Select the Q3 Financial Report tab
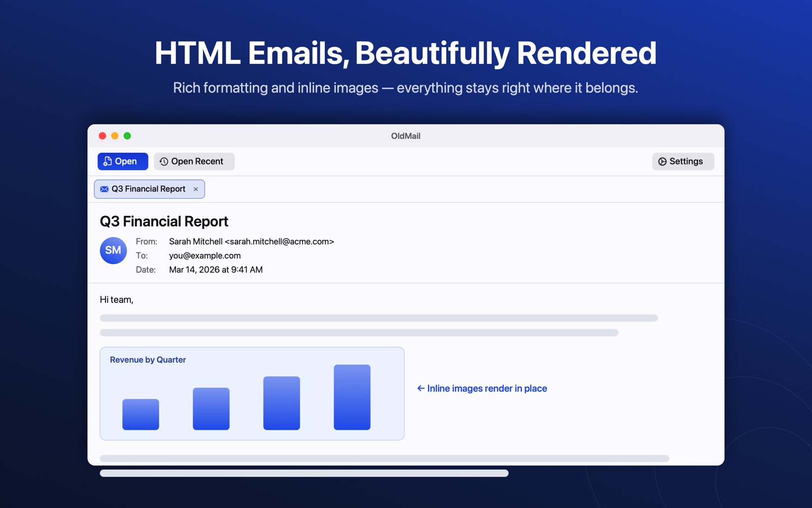 tap(149, 189)
